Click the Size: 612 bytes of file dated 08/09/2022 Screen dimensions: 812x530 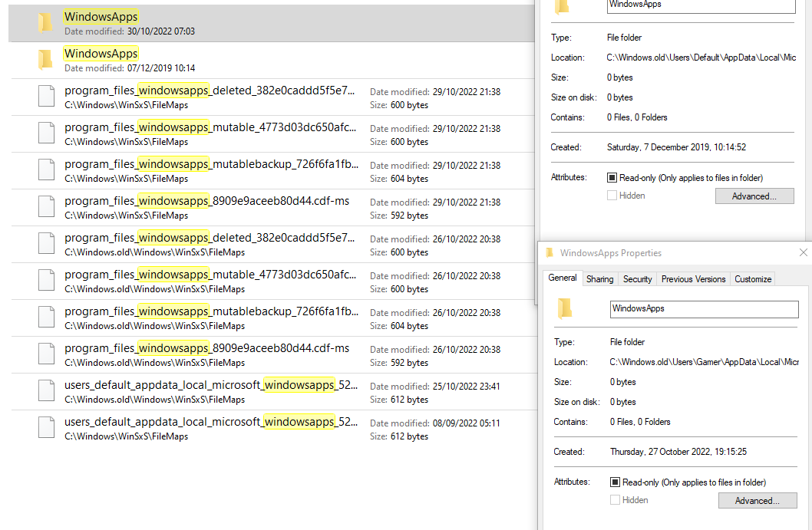pyautogui.click(x=399, y=436)
